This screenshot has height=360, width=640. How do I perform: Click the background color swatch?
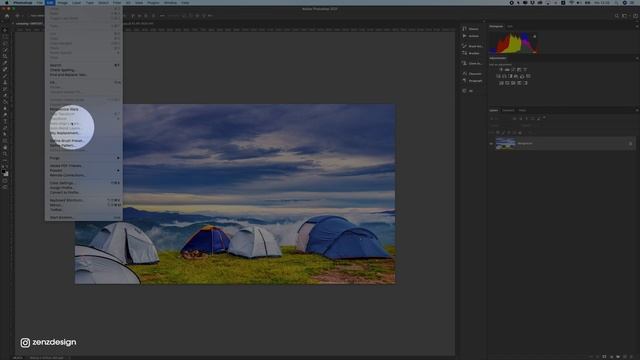tap(6, 174)
